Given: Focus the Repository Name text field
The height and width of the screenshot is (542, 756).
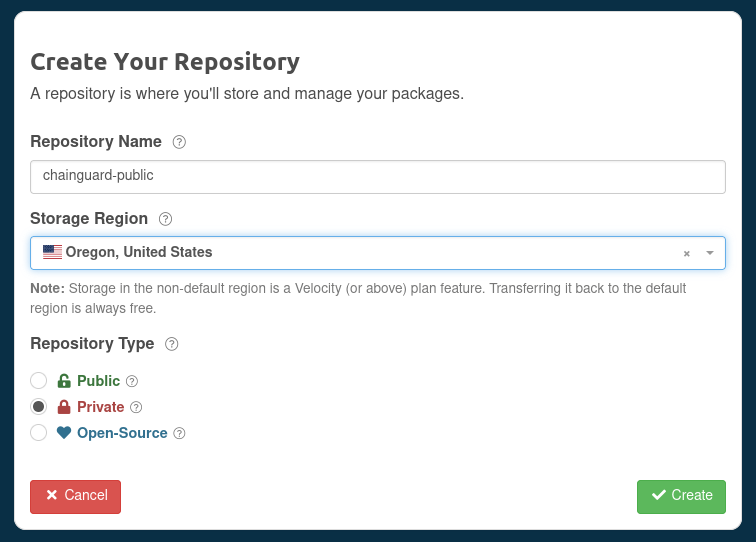Looking at the screenshot, I should tap(377, 176).
